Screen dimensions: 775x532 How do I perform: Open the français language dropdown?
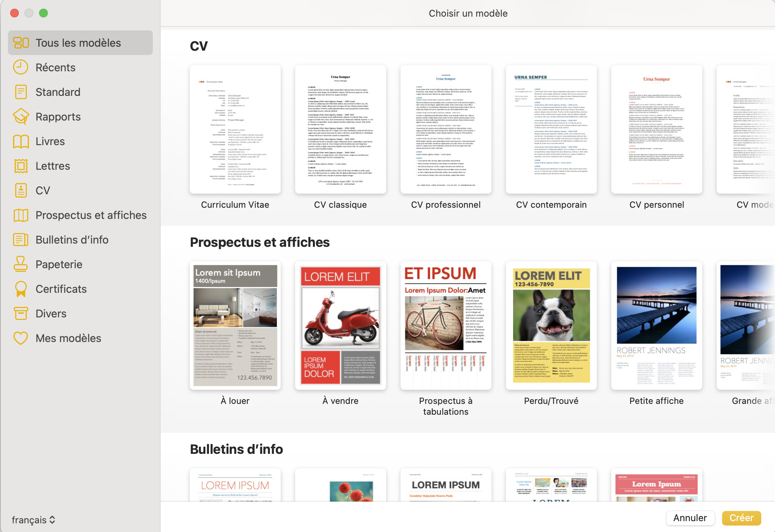tap(33, 520)
